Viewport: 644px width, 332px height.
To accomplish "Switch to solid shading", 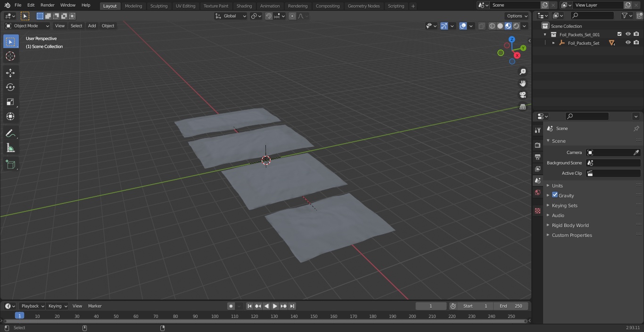I will coord(500,26).
